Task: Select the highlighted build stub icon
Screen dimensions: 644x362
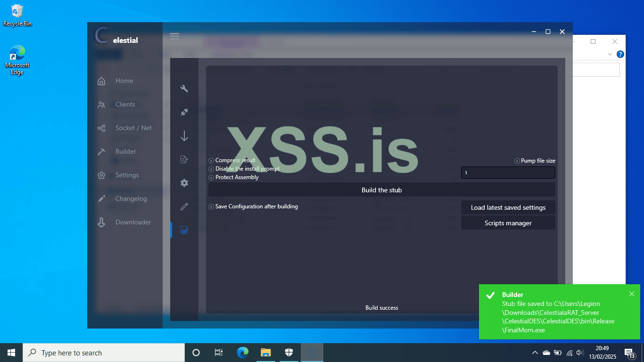Action: pos(184,230)
